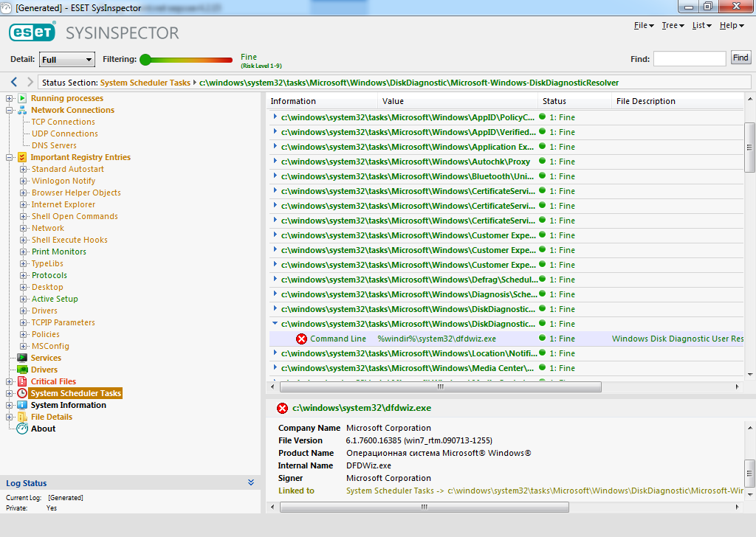Click the System Scheduler Tasks breadcrumb link
The height and width of the screenshot is (537, 756).
pyautogui.click(x=145, y=83)
